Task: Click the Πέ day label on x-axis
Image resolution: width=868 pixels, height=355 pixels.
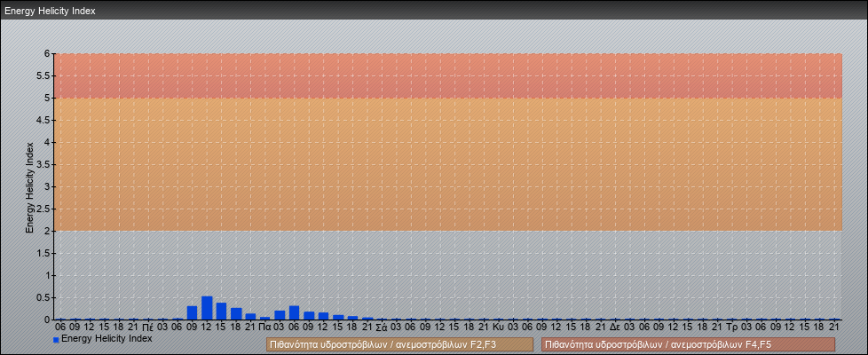Action: click(148, 327)
